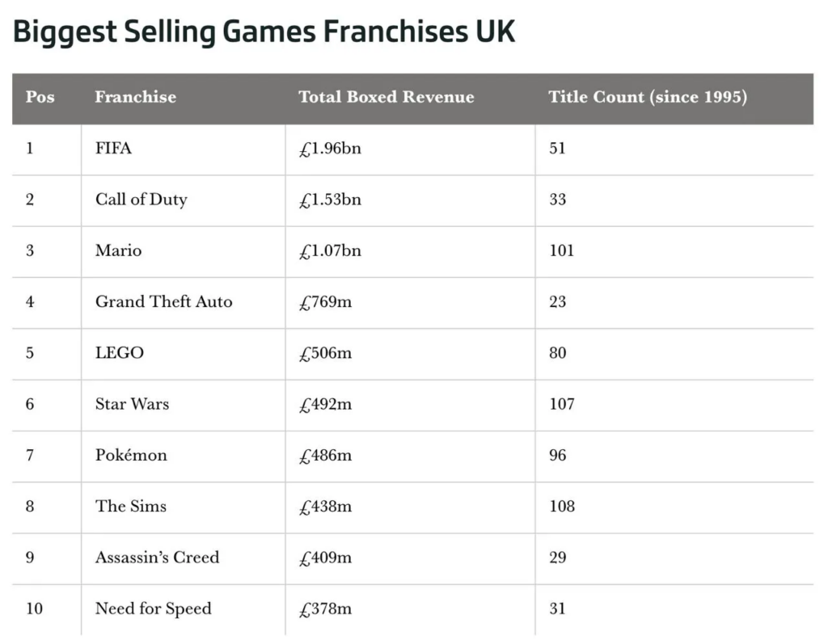The width and height of the screenshot is (828, 644).
Task: Click the Assassin's Creed cell
Action: 157,558
